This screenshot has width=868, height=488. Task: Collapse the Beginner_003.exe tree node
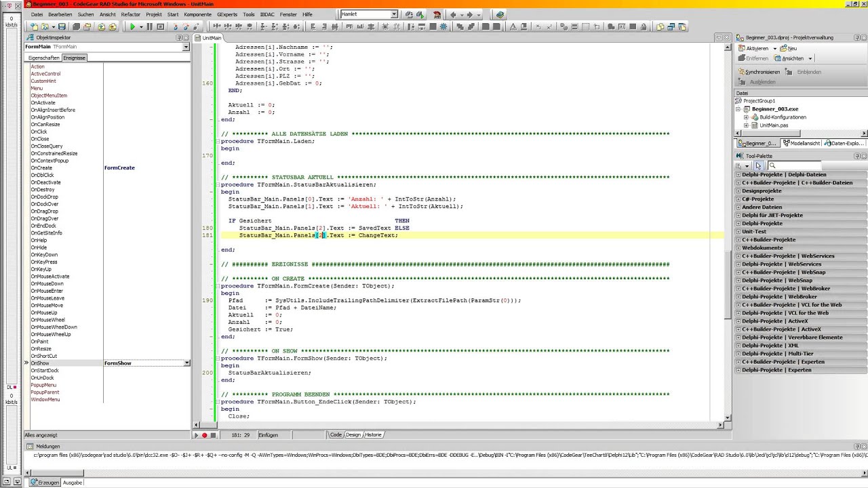tap(738, 109)
